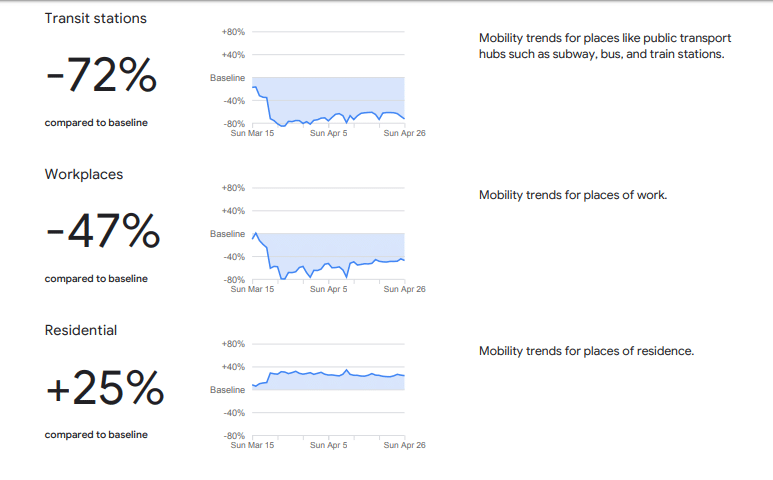
Task: Click the Transit stations trend chart area
Action: pyautogui.click(x=328, y=78)
